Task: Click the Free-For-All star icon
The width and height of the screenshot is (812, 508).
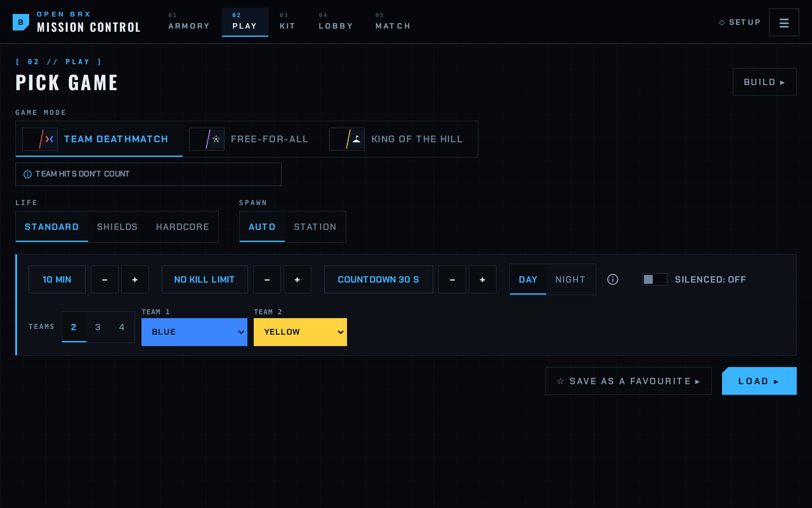Action: [207, 139]
